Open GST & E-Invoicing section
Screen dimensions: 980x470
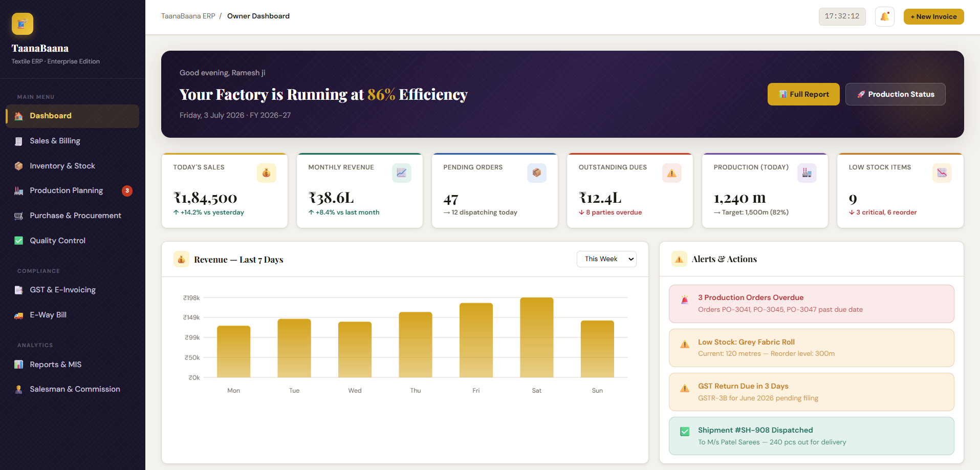72,290
